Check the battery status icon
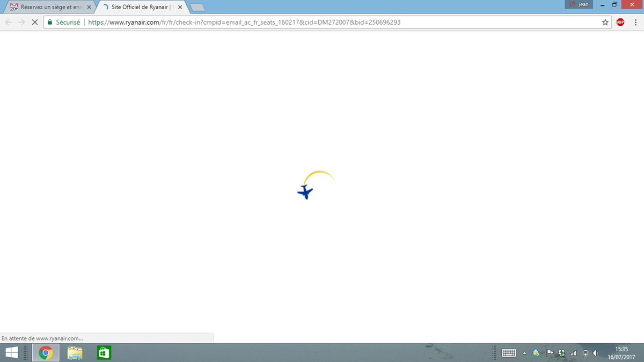Image resolution: width=644 pixels, height=362 pixels. [586, 353]
